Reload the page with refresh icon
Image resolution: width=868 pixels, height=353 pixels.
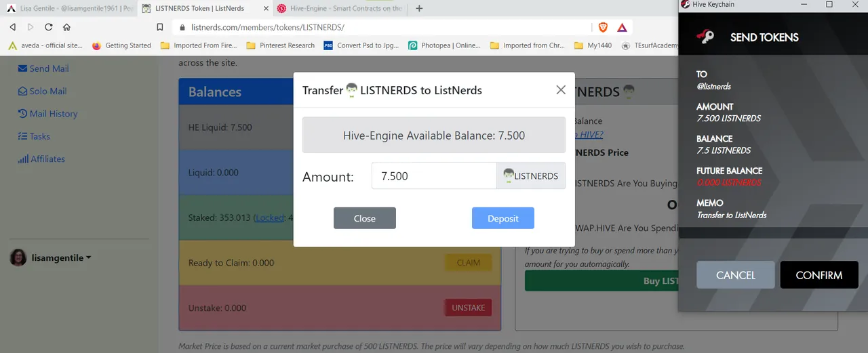click(x=49, y=27)
